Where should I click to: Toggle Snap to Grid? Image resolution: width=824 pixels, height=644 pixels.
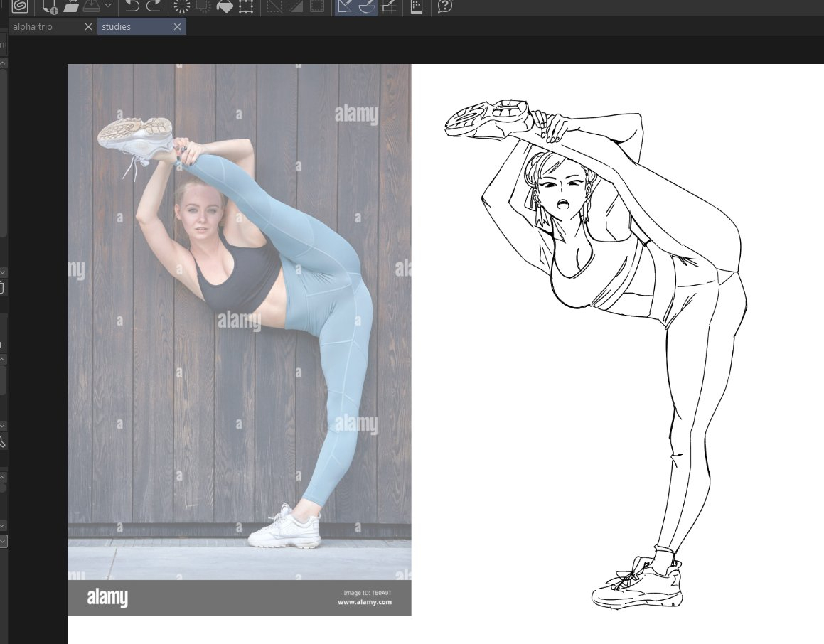pyautogui.click(x=389, y=6)
